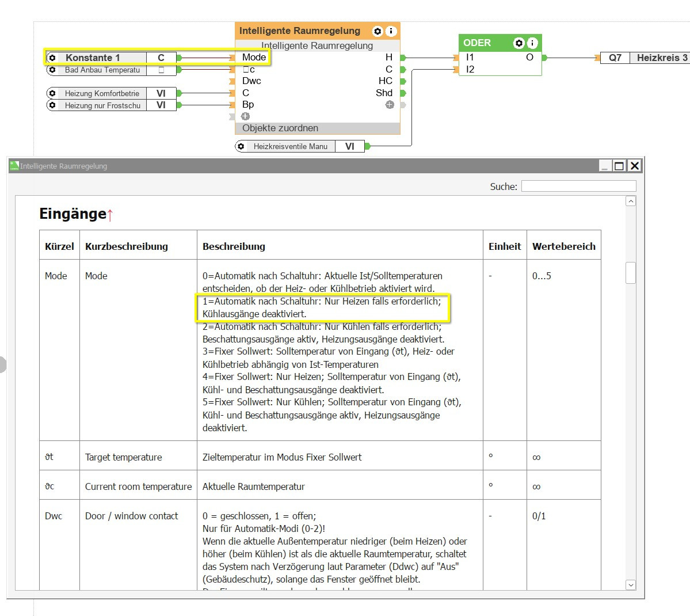Select the Dwc input on the block
Screen dimensions: 690x616
coord(251,81)
